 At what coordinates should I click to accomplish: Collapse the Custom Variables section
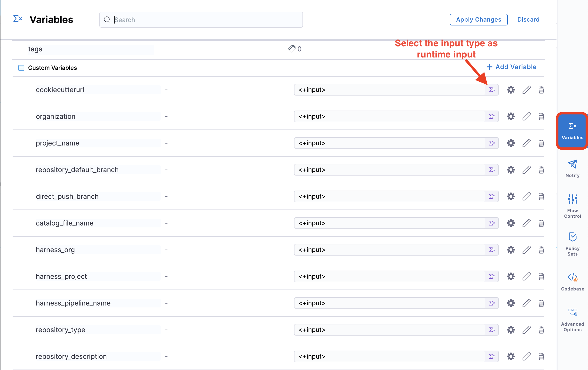coord(21,68)
